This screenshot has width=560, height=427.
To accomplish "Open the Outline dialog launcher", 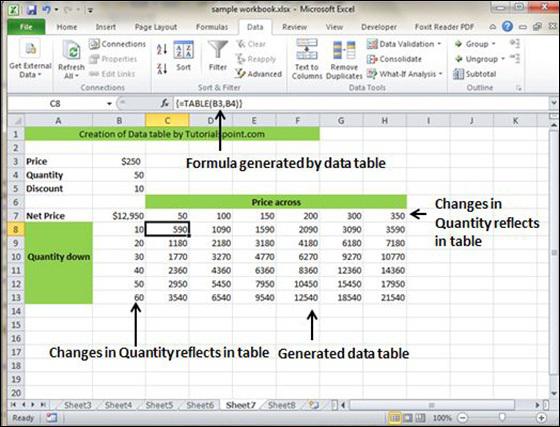I will 519,88.
